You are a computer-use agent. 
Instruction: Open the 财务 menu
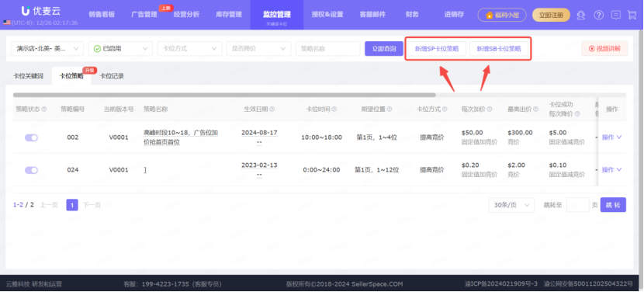click(x=412, y=15)
